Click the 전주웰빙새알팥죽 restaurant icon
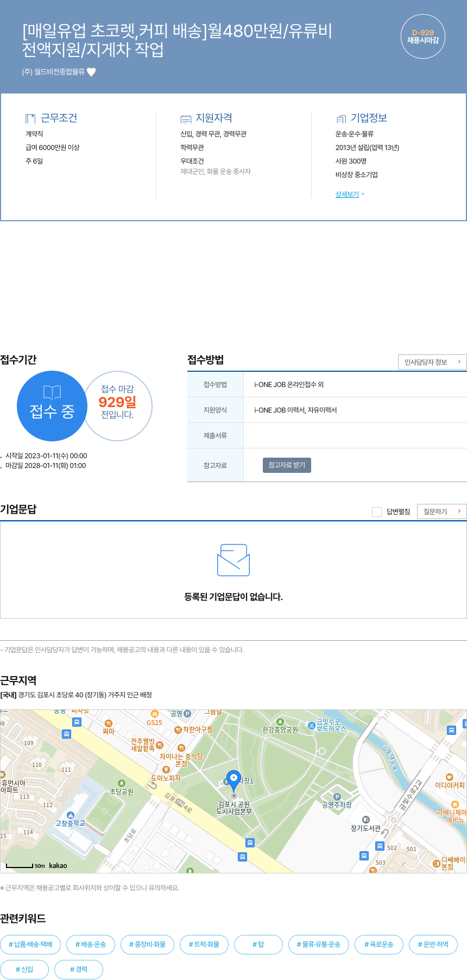Screen dimensions: 467x980 (160, 745)
